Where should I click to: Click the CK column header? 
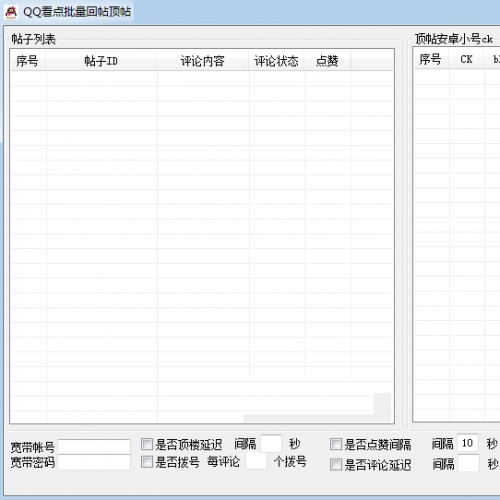click(x=466, y=59)
